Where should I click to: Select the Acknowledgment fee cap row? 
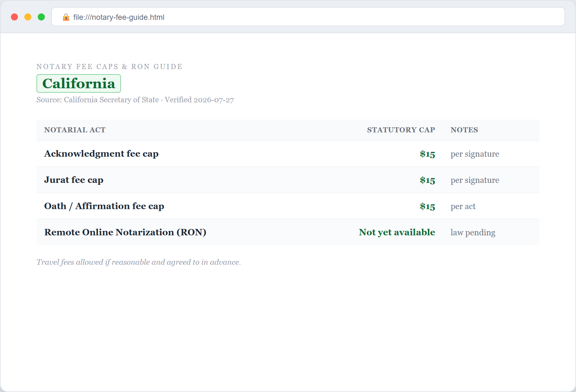coord(288,154)
